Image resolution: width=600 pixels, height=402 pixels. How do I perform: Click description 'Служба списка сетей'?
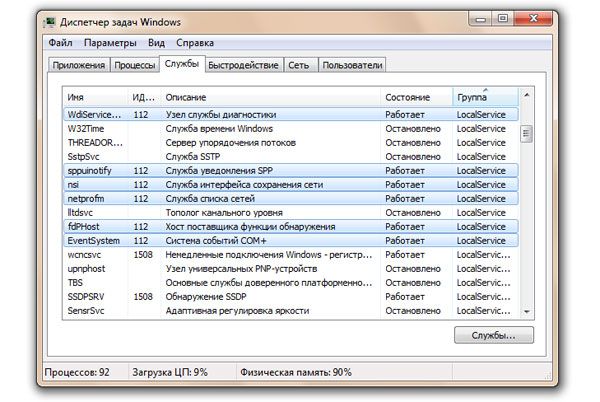[210, 199]
